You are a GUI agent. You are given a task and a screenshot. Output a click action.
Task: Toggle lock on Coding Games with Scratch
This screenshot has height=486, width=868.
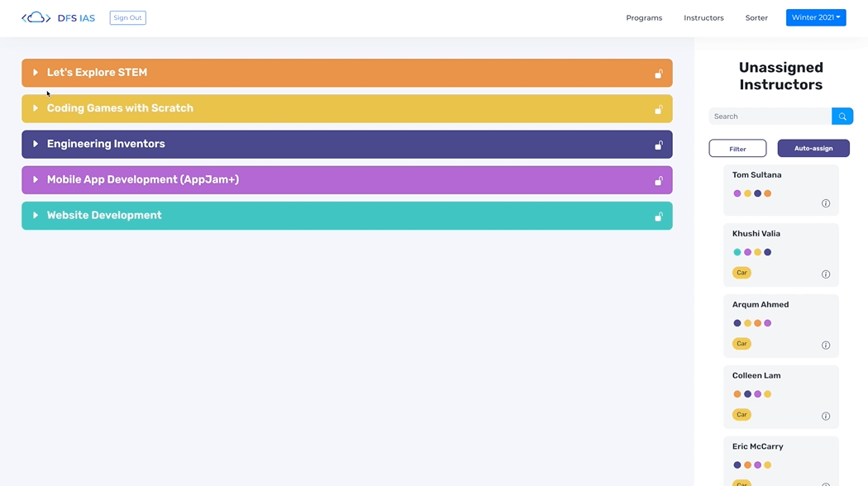(x=659, y=109)
